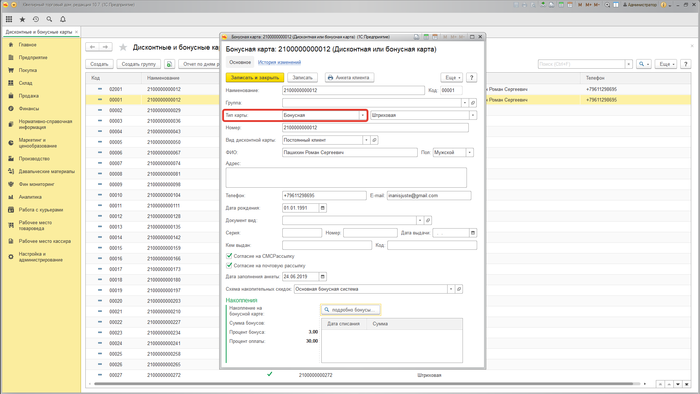
Task: Expand Основная бонусная система dropdown arrow
Action: 451,289
